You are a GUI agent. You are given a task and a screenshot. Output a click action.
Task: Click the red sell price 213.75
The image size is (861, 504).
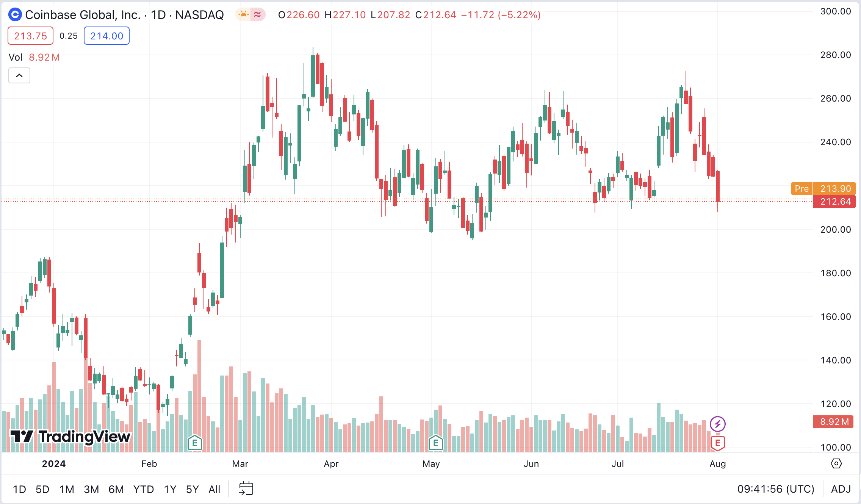pos(31,36)
